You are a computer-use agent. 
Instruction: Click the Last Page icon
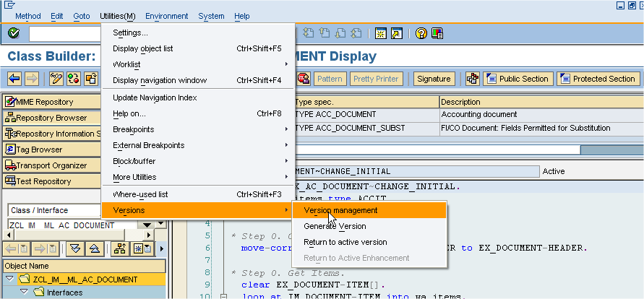click(356, 33)
